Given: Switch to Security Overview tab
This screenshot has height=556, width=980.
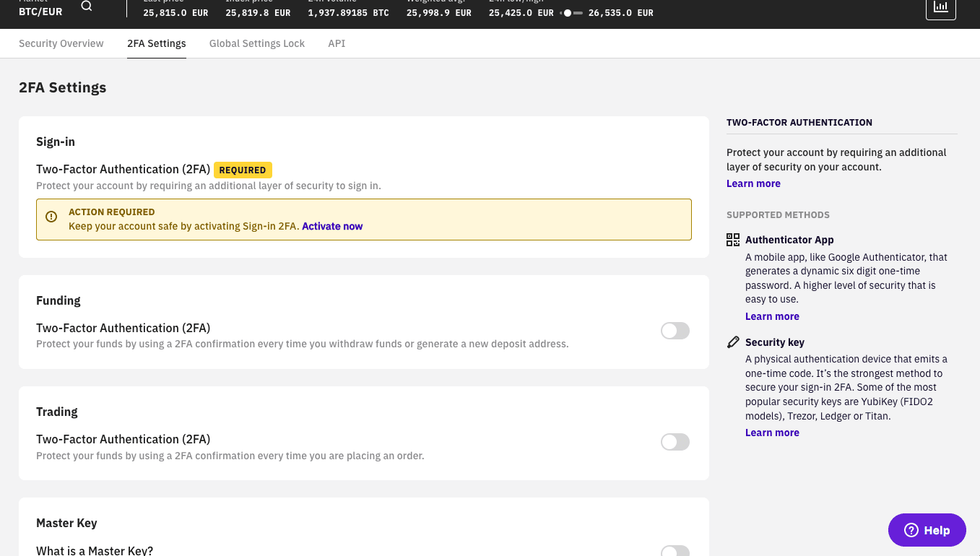Looking at the screenshot, I should point(61,43).
